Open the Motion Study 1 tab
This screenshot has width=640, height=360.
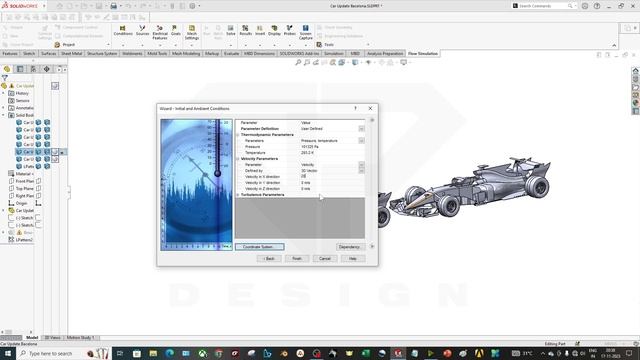click(x=80, y=338)
